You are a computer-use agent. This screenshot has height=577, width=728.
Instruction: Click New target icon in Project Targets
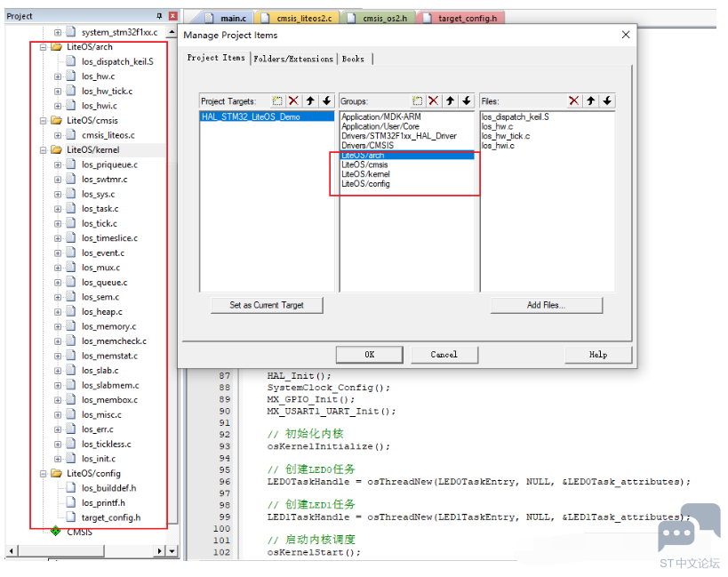point(277,100)
